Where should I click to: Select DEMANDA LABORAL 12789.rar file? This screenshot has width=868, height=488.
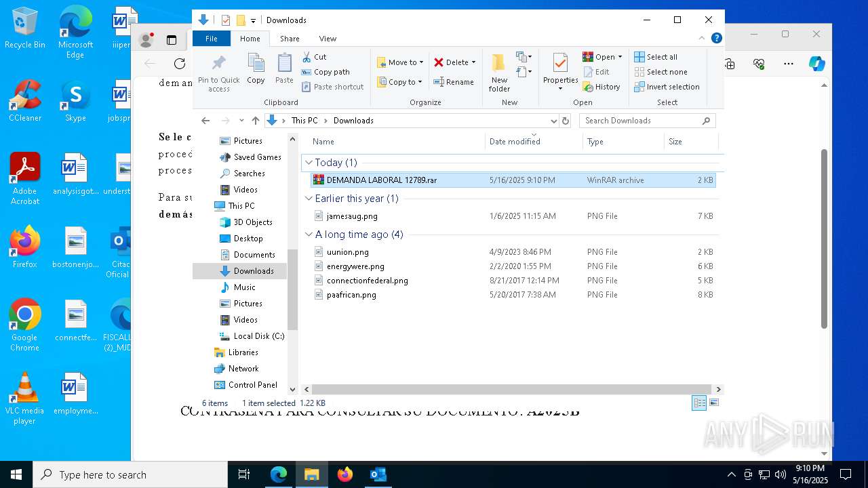(x=512, y=180)
